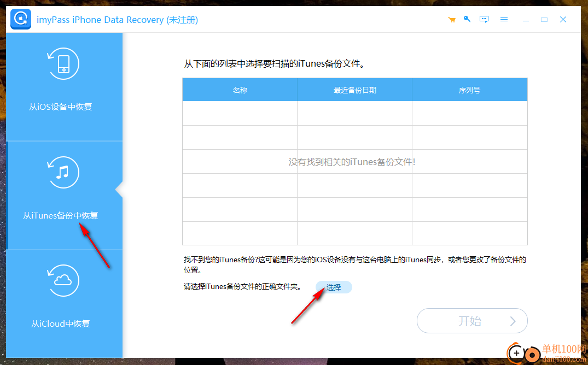Click the 最近备份日期 column header
Viewport: 588px width, 365px height.
[x=355, y=90]
